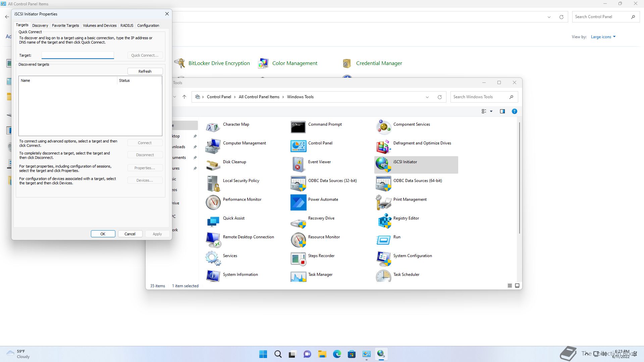Go up one folder level in Windows Tools
Viewport: 644px width, 362px height.
point(184,97)
